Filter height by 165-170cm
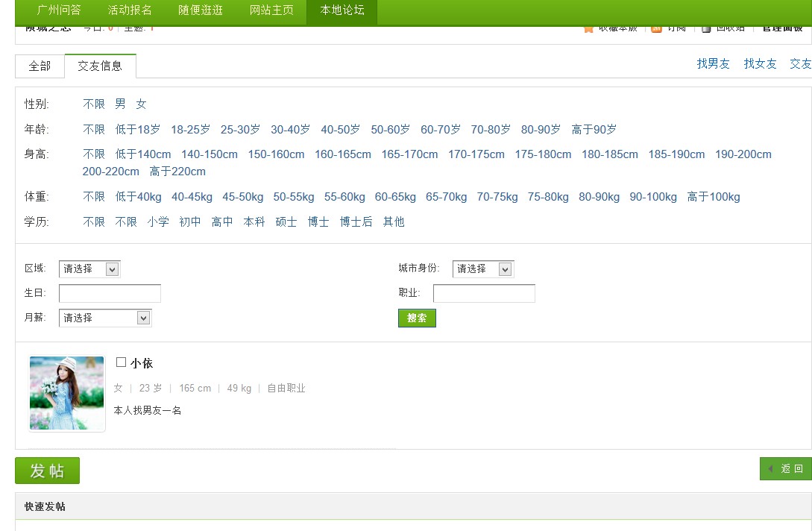 409,154
